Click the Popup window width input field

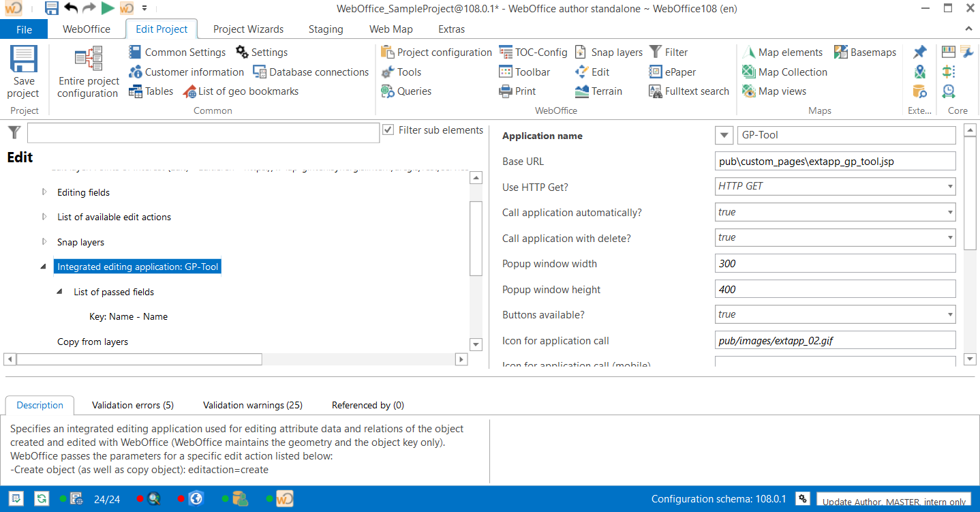pyautogui.click(x=835, y=263)
